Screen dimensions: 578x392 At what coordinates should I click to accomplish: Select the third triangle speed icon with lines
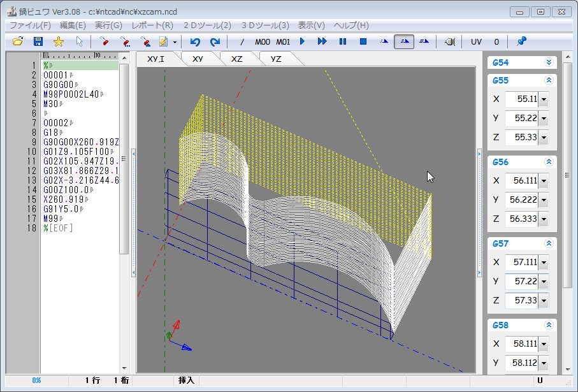click(424, 41)
